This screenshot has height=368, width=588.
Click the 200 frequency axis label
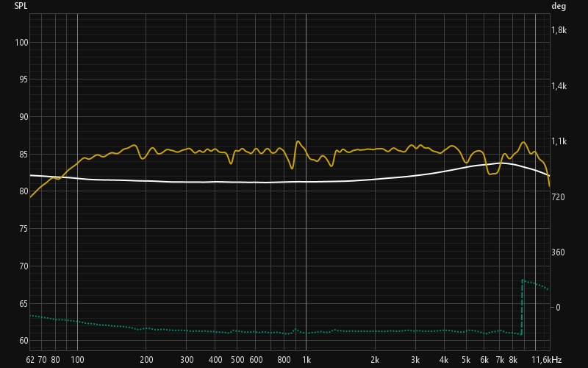click(x=146, y=360)
